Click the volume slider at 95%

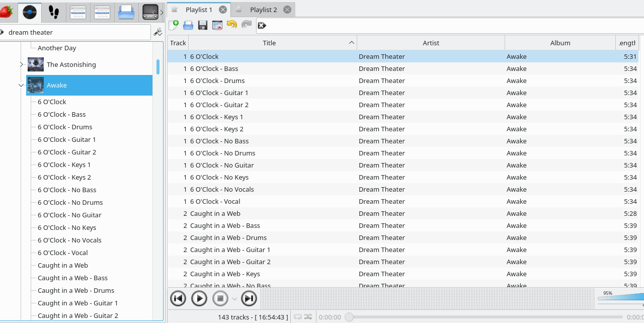[x=620, y=298]
